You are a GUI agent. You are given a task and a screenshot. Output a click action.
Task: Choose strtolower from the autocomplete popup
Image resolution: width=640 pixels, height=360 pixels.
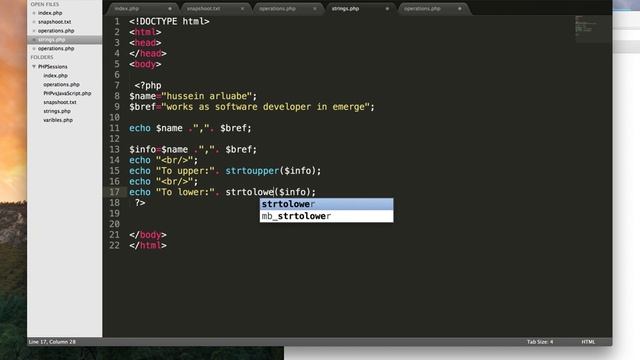click(327, 204)
